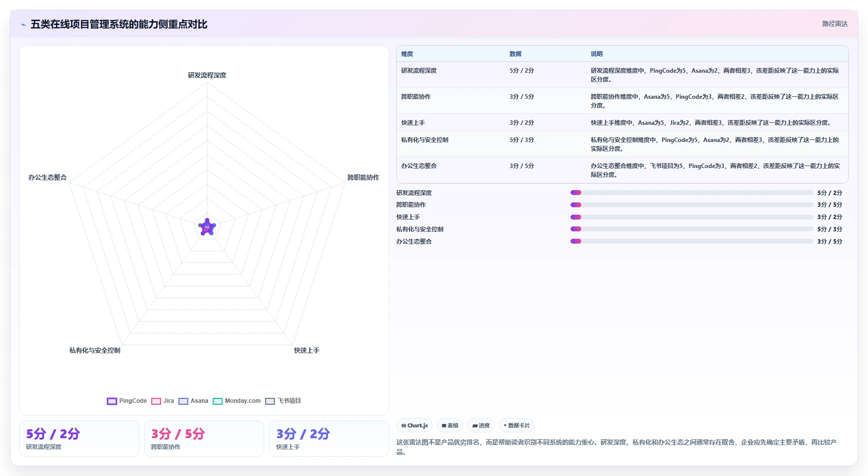This screenshot has width=868, height=476.
Task: Click the 办公生态整合 table row cell
Action: pyautogui.click(x=419, y=166)
